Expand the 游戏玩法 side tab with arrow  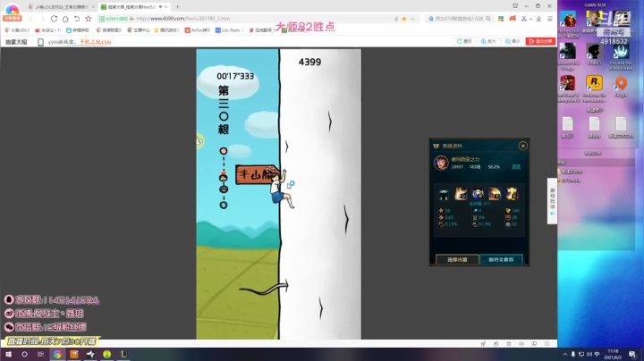point(553,201)
